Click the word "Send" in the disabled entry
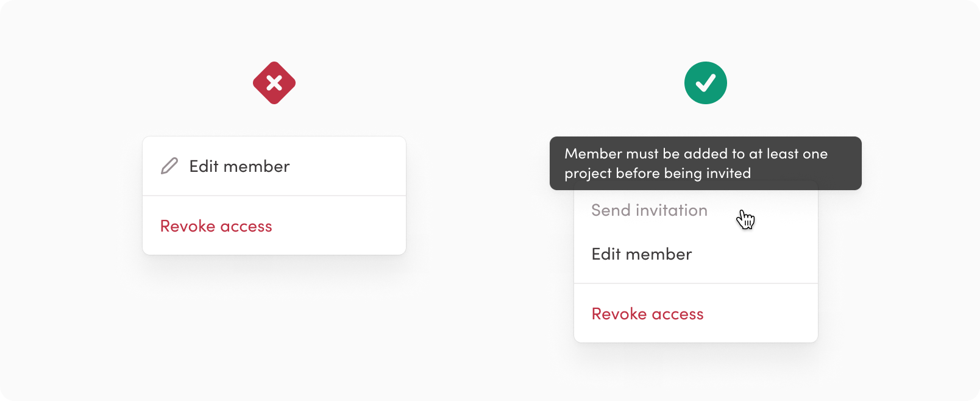 tap(611, 210)
